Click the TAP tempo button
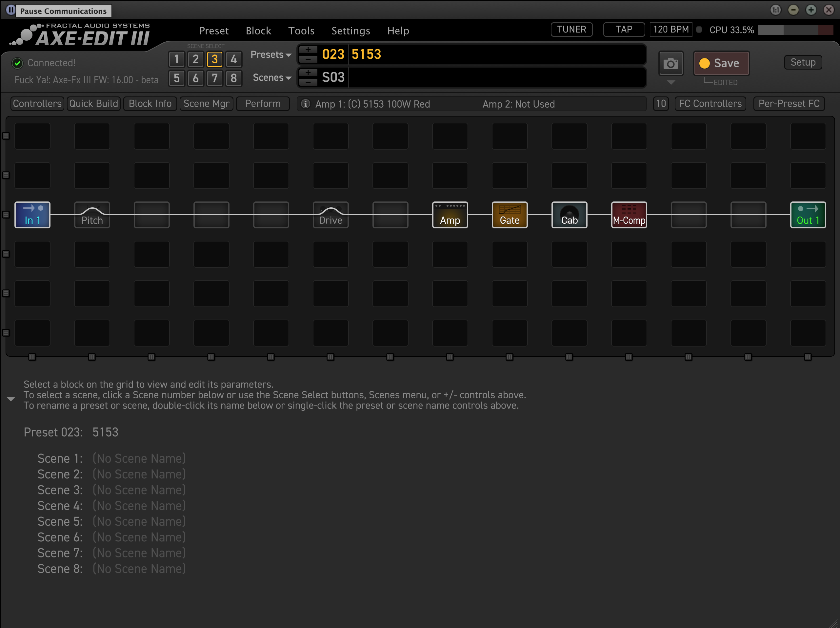 [624, 30]
